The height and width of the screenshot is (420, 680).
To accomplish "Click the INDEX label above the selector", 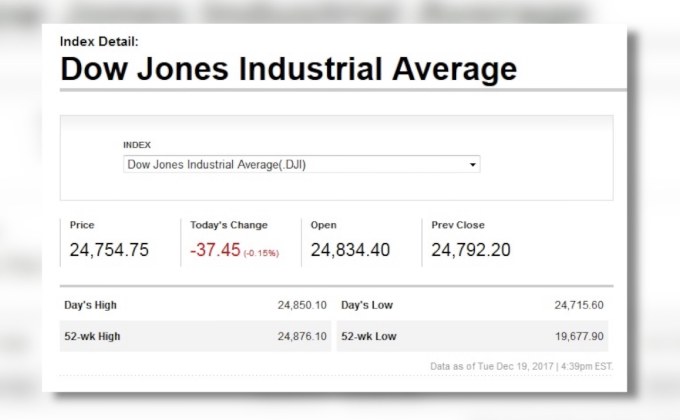I will [x=137, y=145].
